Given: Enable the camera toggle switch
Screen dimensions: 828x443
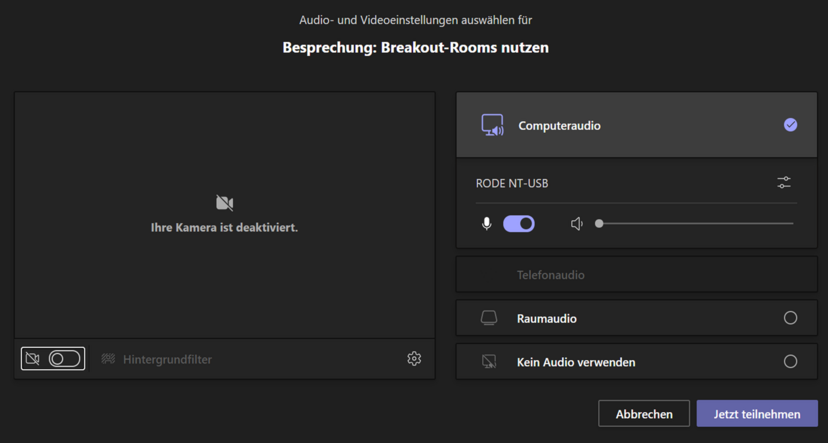Looking at the screenshot, I should pos(64,359).
